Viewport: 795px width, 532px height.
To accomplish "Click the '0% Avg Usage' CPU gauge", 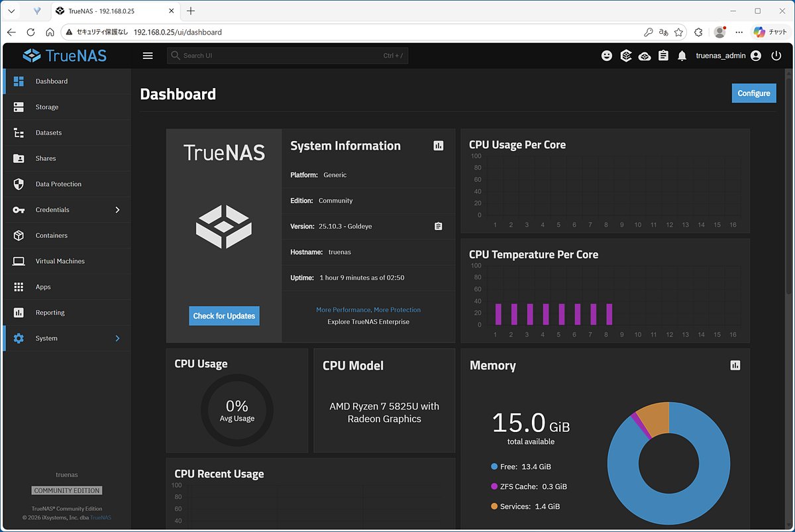I will [237, 410].
